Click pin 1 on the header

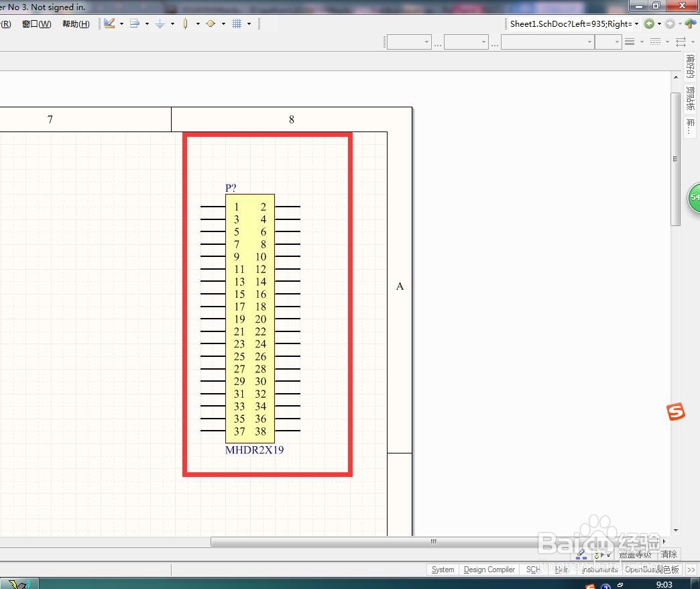tap(213, 207)
